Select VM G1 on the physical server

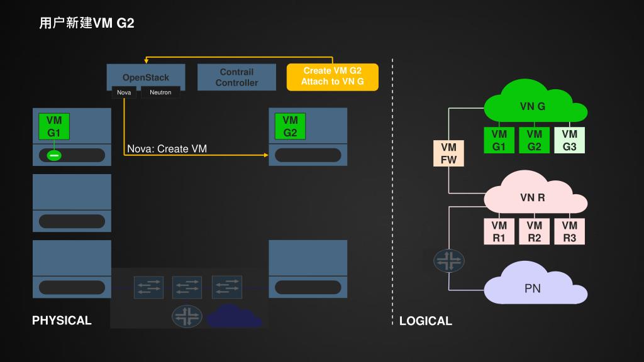(x=54, y=126)
